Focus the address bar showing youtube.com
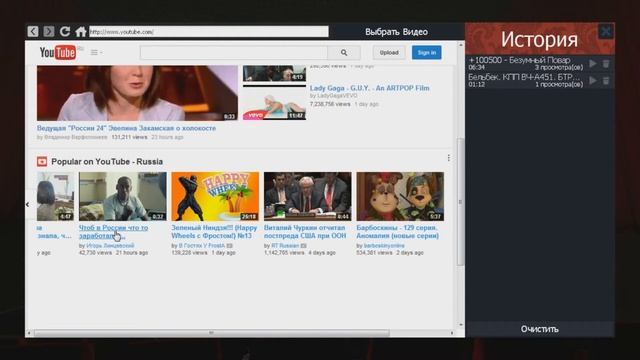The width and height of the screenshot is (640, 360). 209,32
